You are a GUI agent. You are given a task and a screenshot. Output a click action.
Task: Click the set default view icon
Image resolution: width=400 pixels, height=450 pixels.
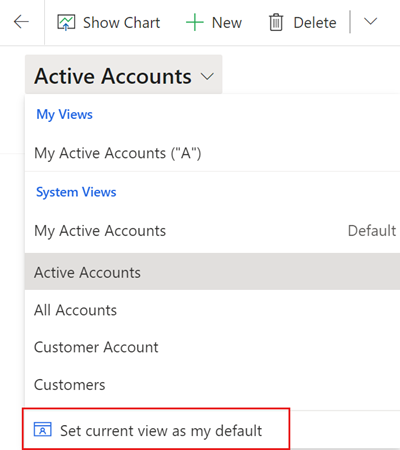[x=43, y=429]
